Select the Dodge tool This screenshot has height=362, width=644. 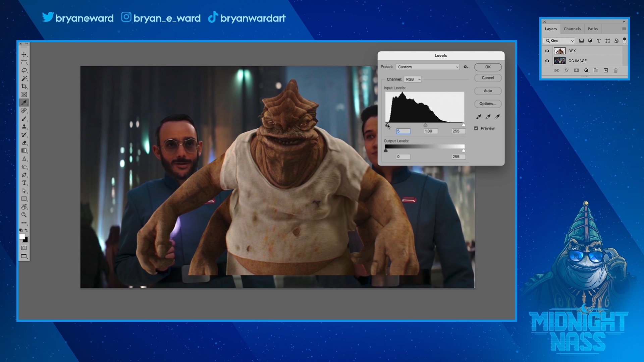[x=24, y=167]
